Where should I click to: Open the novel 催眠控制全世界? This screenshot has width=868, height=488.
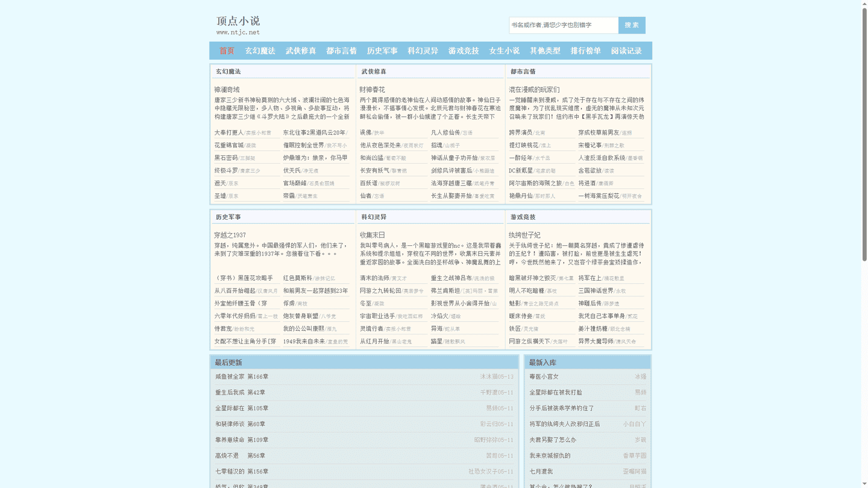point(304,145)
